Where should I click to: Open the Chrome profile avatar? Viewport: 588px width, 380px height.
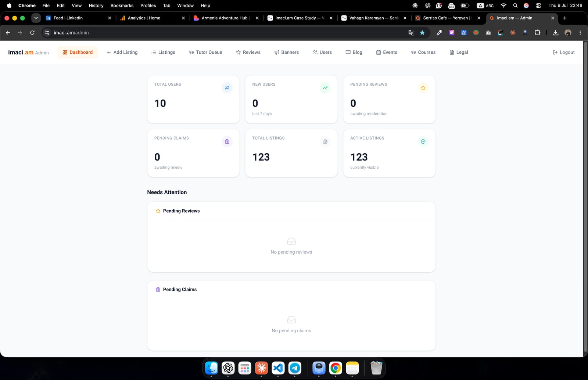568,33
